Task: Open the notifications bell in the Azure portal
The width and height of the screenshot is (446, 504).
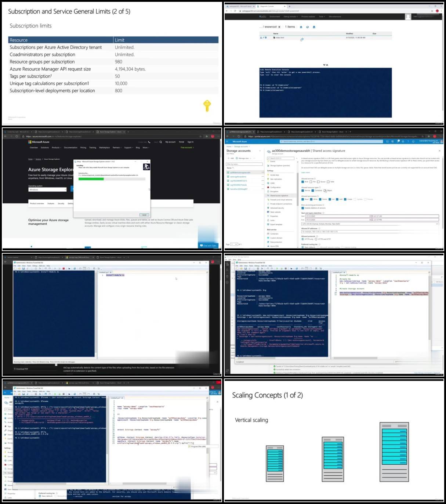Action: [x=398, y=141]
